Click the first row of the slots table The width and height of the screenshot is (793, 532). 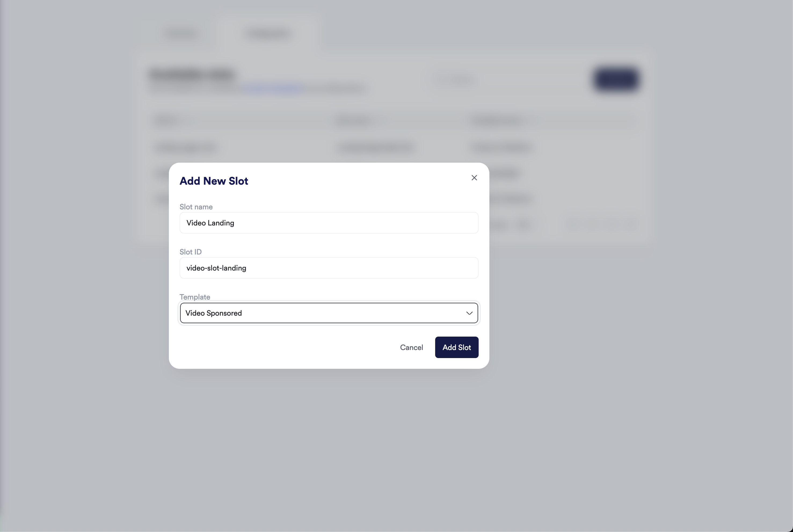tap(373, 148)
